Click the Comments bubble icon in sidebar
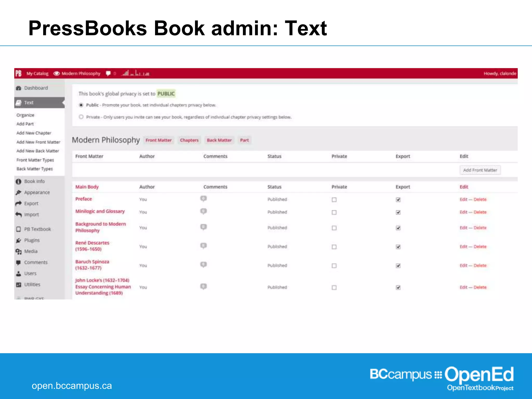This screenshot has width=532, height=399. [x=18, y=262]
